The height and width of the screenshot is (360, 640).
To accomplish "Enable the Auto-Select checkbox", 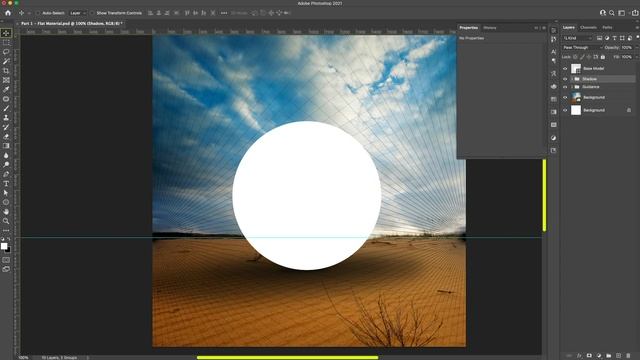I will click(38, 13).
